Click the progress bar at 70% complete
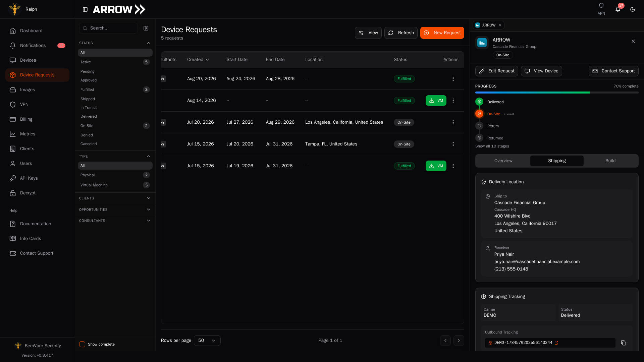Viewport: 644px width, 362px height. (557, 93)
